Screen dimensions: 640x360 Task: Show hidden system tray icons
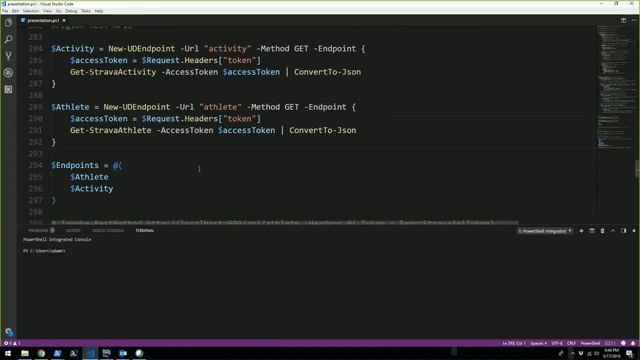(572, 353)
